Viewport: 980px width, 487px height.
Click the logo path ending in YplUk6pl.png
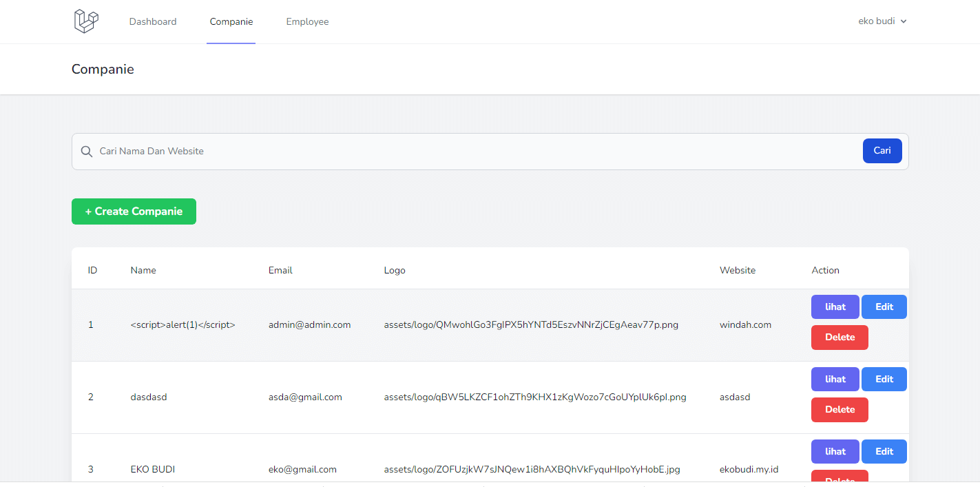(535, 397)
